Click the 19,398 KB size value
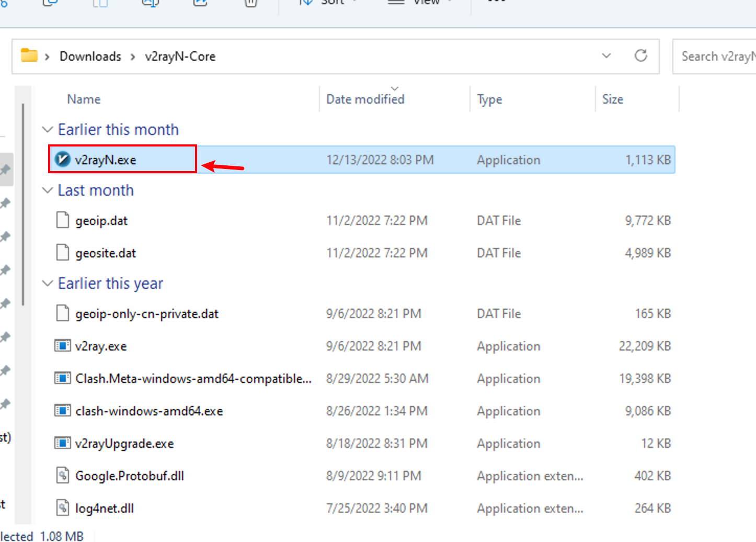Screen dimensions: 756x542 point(645,378)
